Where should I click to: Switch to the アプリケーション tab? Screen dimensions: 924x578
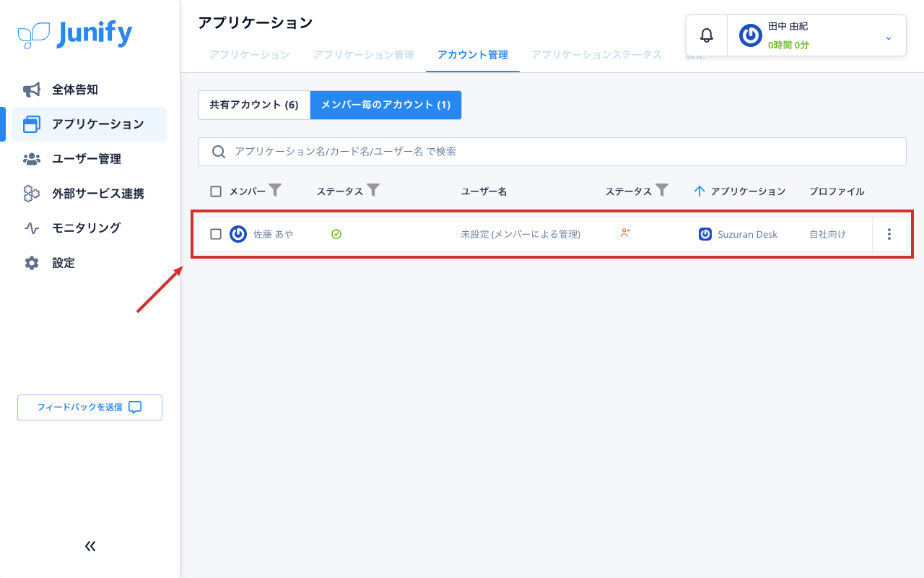click(249, 55)
